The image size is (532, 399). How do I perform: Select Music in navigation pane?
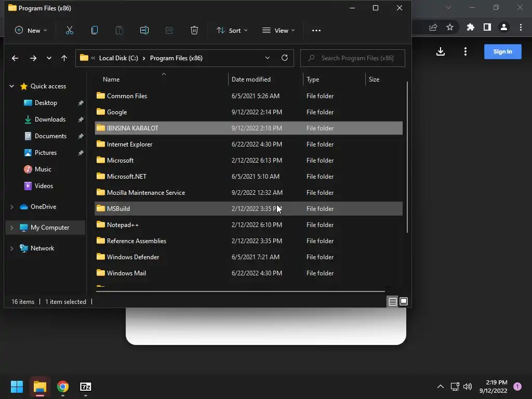[43, 169]
